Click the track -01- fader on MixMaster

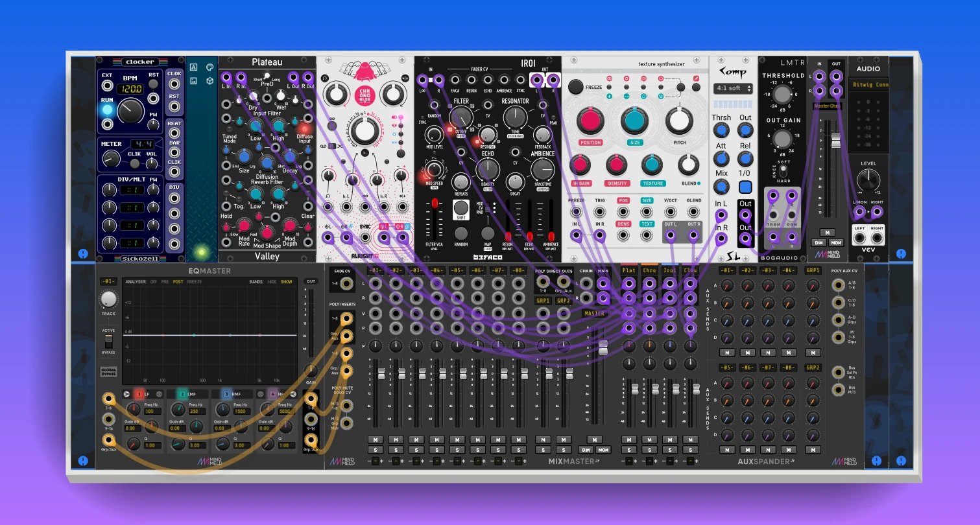click(x=381, y=374)
